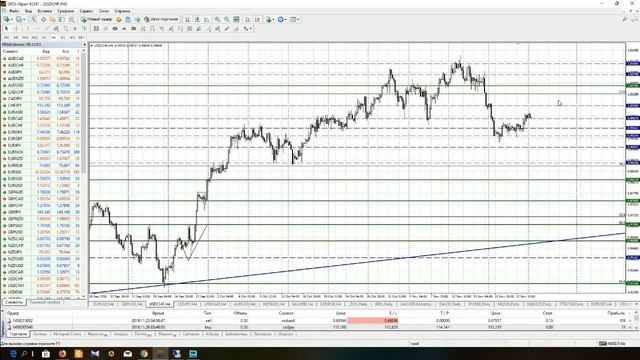Select the MN timeframe button
Viewport: 640px width, 360px height.
coord(81,37)
